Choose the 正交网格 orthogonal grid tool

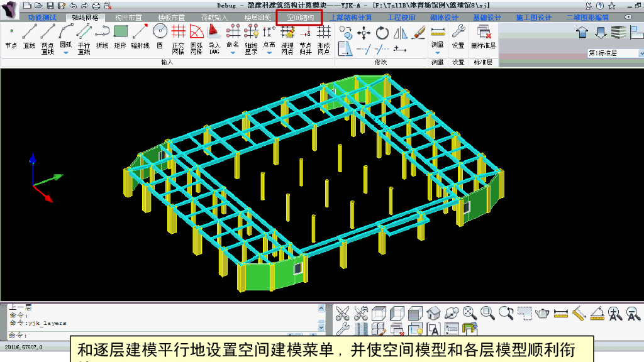click(178, 36)
